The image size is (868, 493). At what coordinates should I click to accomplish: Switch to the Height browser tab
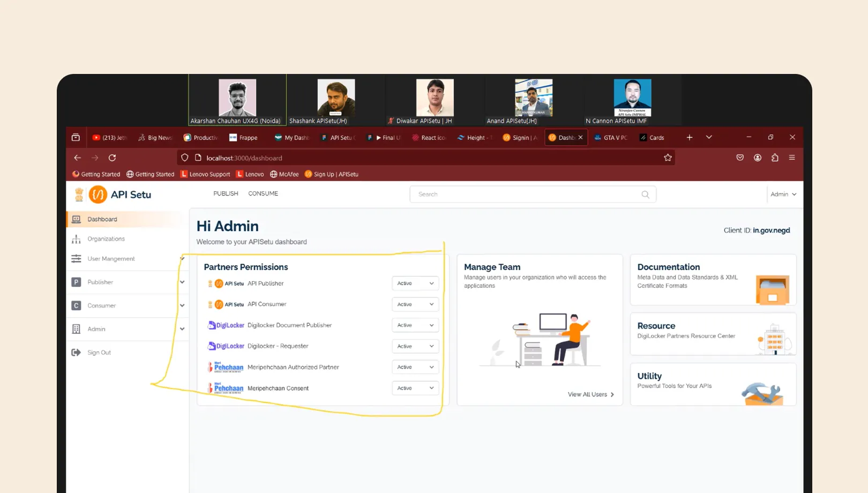[474, 138]
